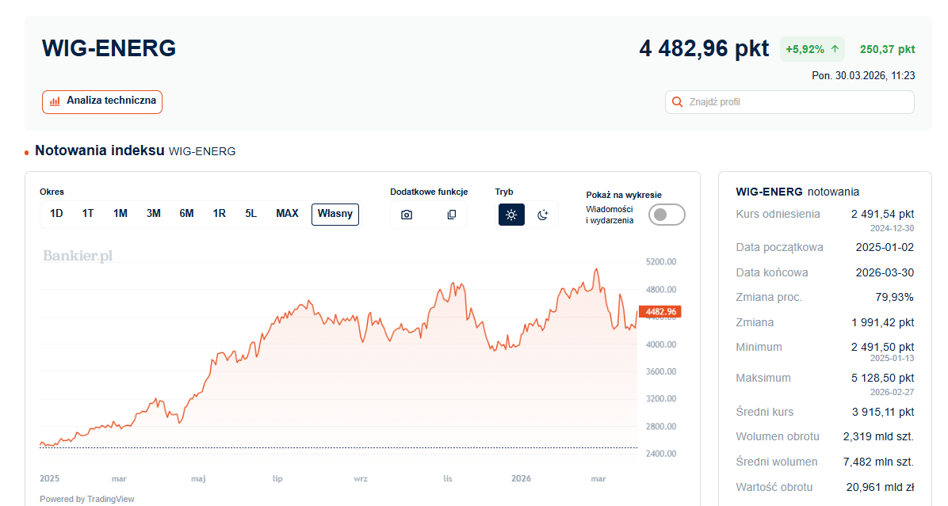Click Data końcowa value 2026-03-30

885,273
